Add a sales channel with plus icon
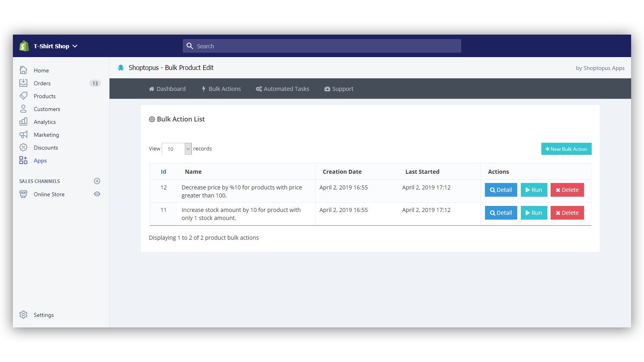 point(97,181)
